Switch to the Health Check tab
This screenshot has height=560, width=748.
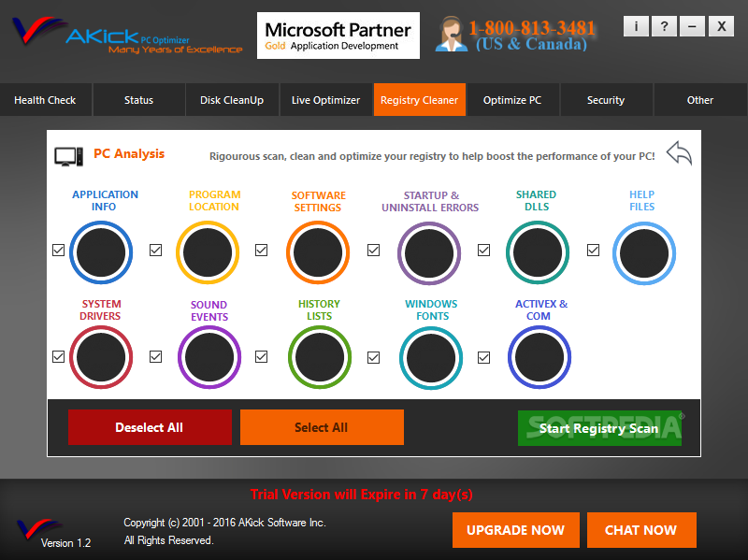coord(45,100)
